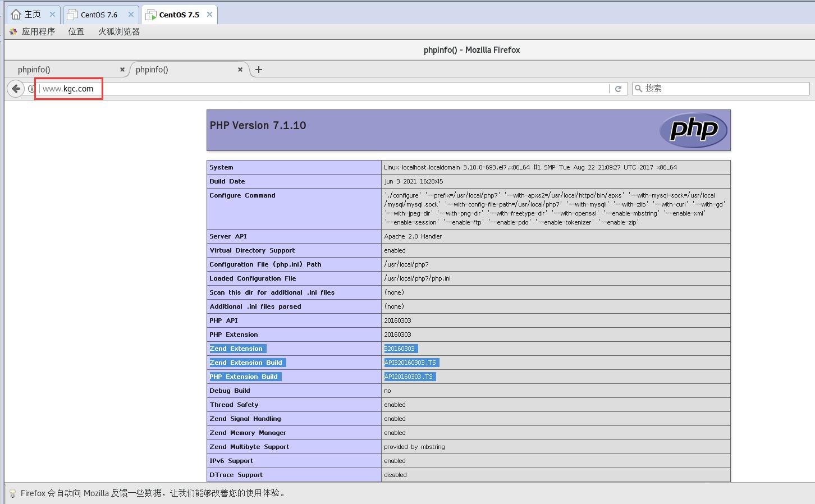Image resolution: width=815 pixels, height=504 pixels.
Task: Click the System row label
Action: [221, 167]
